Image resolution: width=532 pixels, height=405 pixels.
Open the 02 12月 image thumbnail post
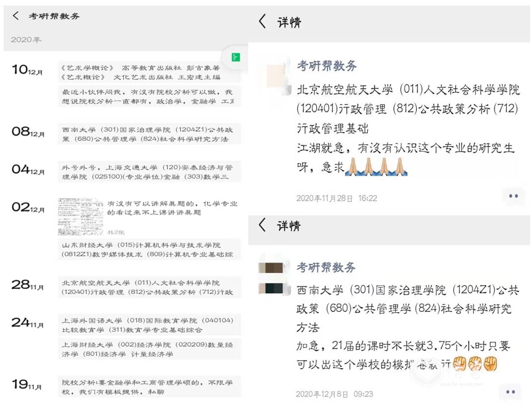point(81,217)
